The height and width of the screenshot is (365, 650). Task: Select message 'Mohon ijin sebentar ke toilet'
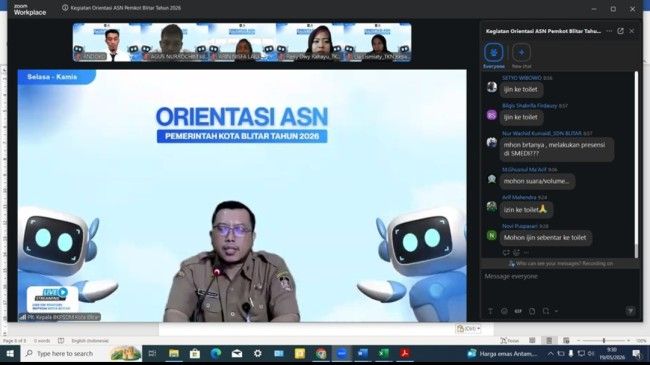point(546,238)
